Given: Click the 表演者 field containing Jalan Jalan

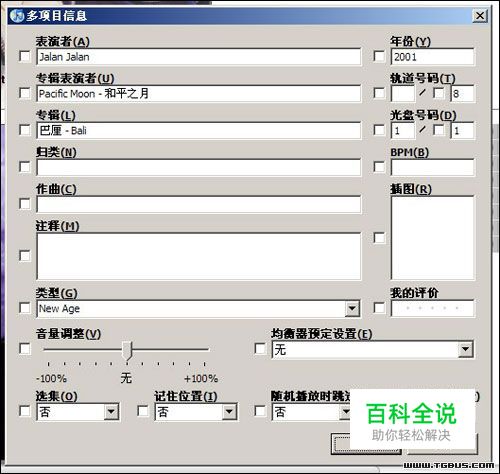Looking at the screenshot, I should click(199, 57).
